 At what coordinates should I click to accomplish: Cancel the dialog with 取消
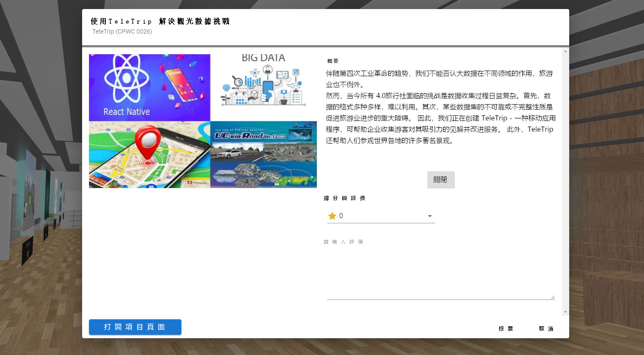pos(546,329)
